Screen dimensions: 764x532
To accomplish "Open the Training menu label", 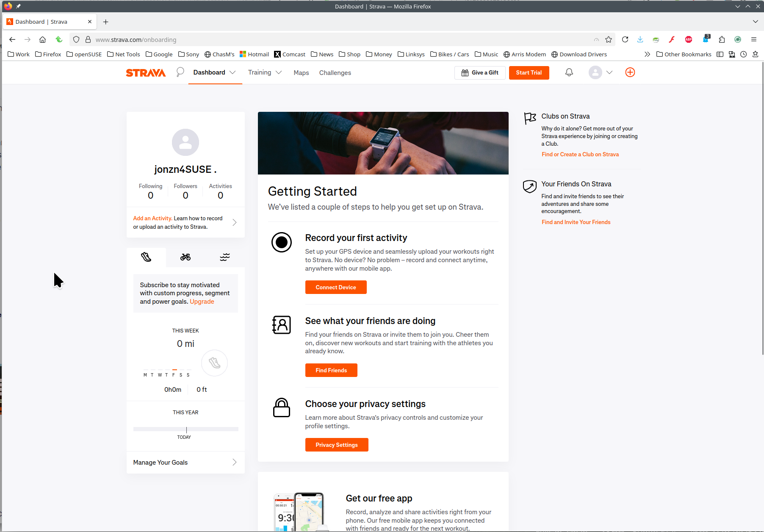I will tap(260, 72).
